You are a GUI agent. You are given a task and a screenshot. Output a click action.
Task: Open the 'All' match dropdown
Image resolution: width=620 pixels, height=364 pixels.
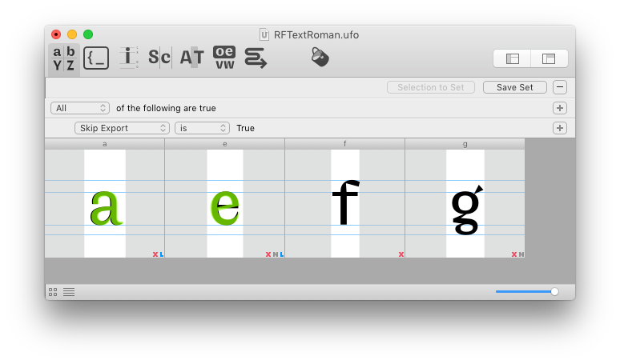pos(80,108)
